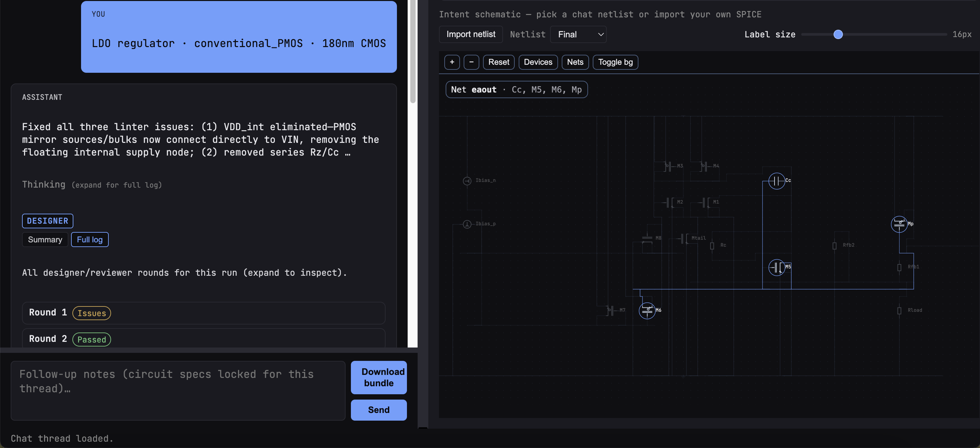
Task: Click the Net eaout info chip
Action: [516, 90]
